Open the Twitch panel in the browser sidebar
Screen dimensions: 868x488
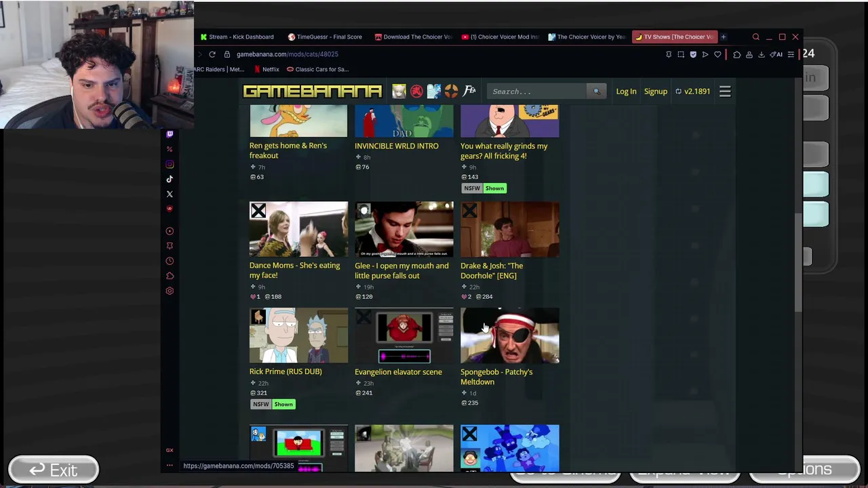pos(170,134)
